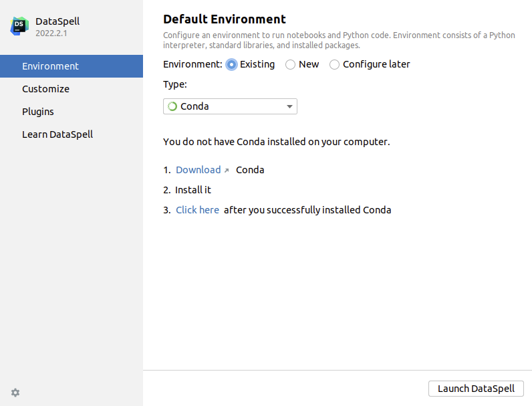Select the New environment option
This screenshot has width=532, height=406.
click(x=290, y=65)
